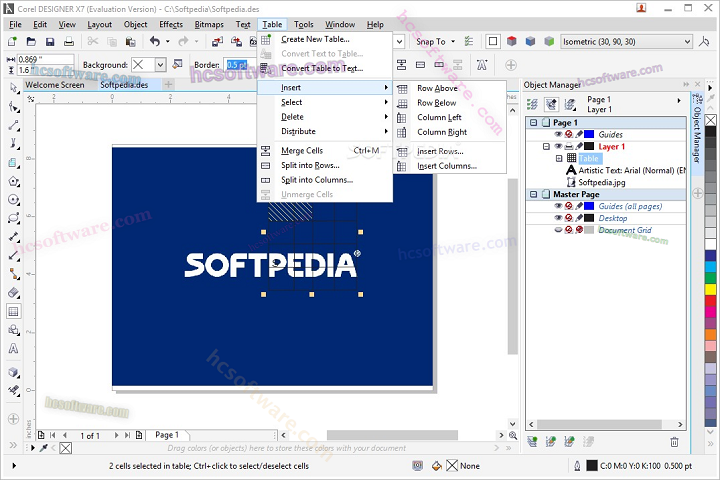Toggle the printable icon for Guides layer
The height and width of the screenshot is (480, 720).
569,134
